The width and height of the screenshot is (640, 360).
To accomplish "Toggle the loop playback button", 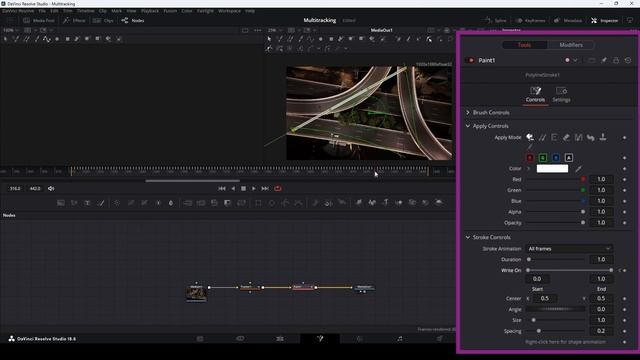I will [x=278, y=189].
